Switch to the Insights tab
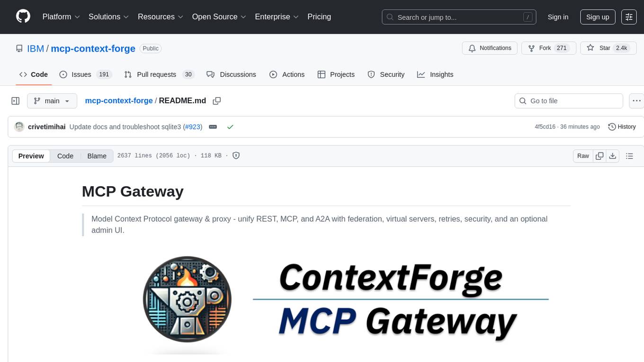 pyautogui.click(x=435, y=74)
